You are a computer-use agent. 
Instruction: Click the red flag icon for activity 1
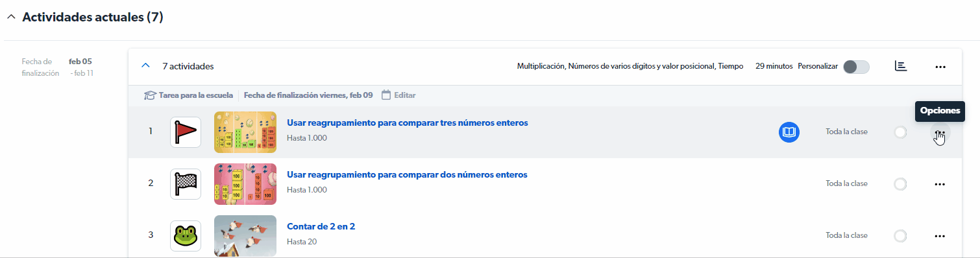tap(186, 132)
